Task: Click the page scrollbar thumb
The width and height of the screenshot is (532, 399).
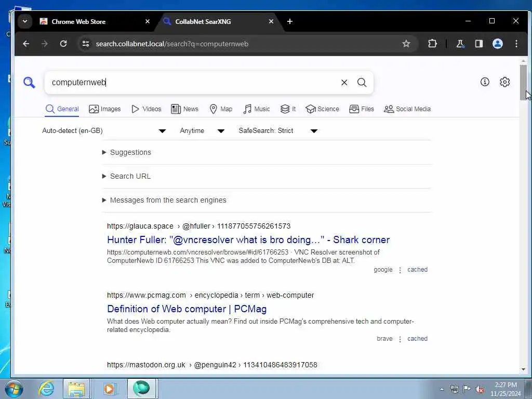Action: click(x=523, y=83)
